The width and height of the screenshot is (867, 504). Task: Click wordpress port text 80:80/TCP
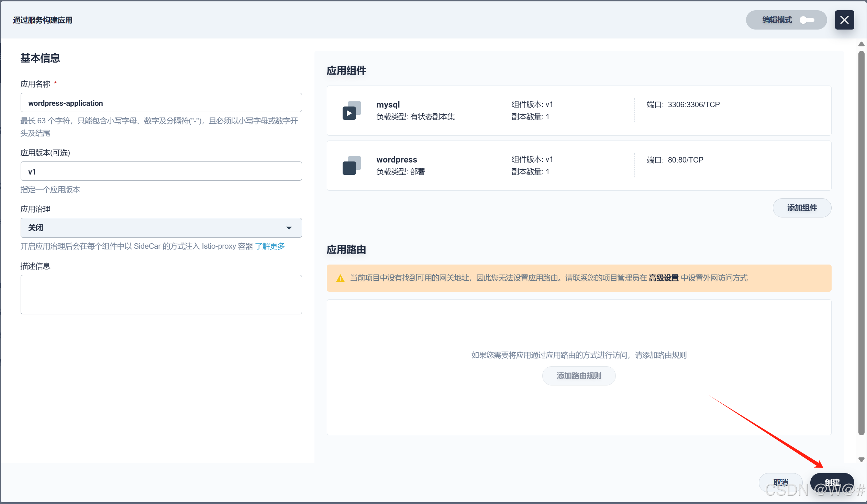pyautogui.click(x=685, y=160)
